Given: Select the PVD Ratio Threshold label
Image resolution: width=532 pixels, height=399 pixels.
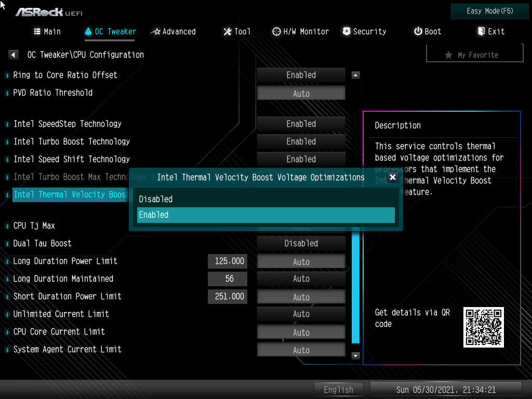Looking at the screenshot, I should click(52, 92).
